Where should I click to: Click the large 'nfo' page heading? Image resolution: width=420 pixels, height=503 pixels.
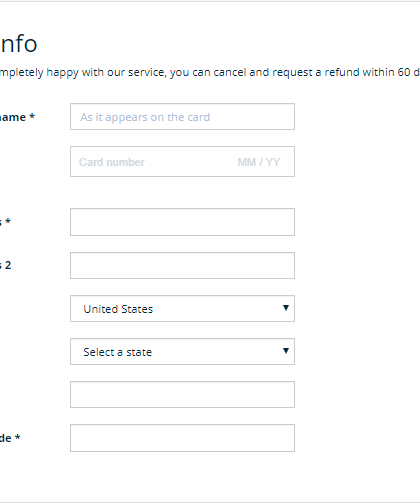18,44
